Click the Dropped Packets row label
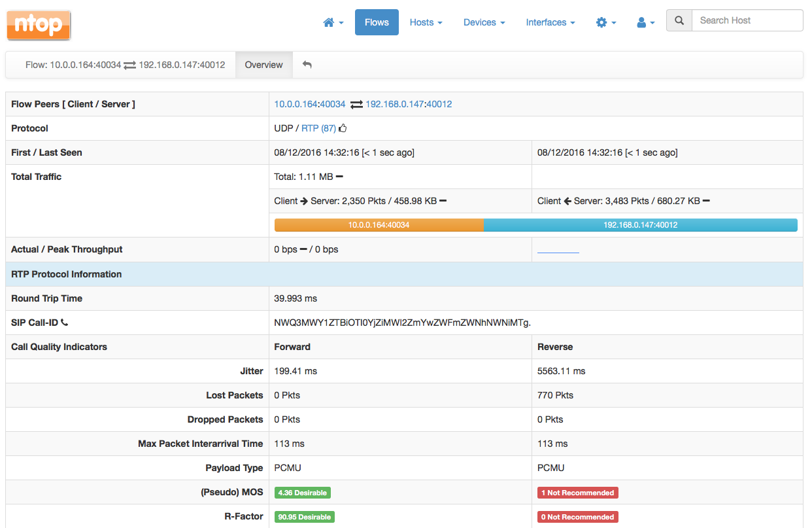 click(x=226, y=419)
